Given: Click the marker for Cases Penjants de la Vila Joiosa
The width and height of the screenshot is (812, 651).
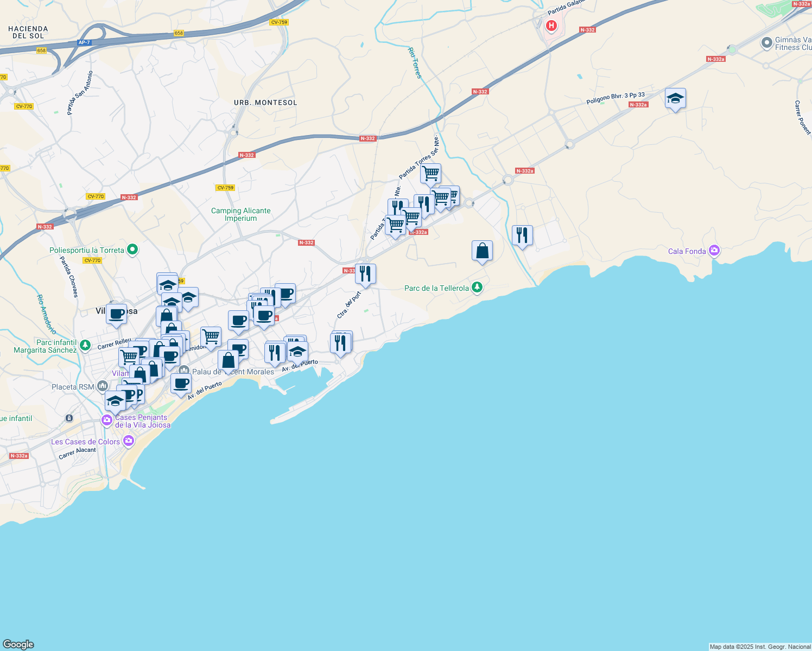Looking at the screenshot, I should (107, 419).
